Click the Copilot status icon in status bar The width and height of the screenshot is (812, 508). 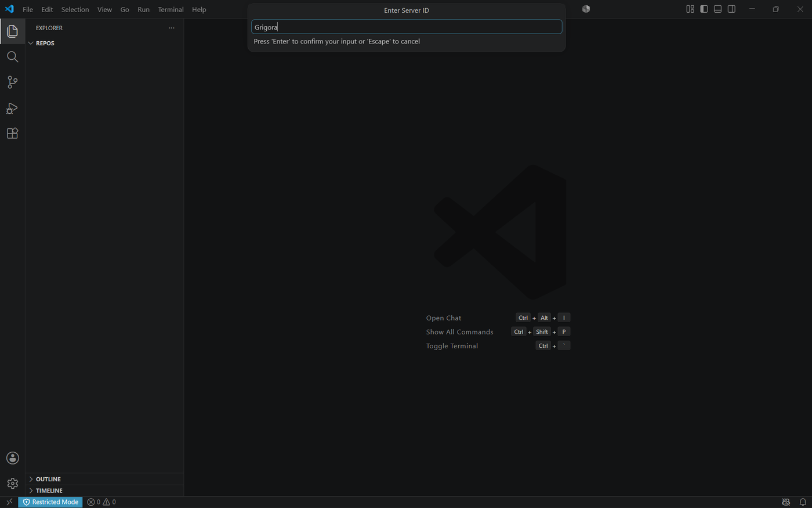tap(786, 502)
